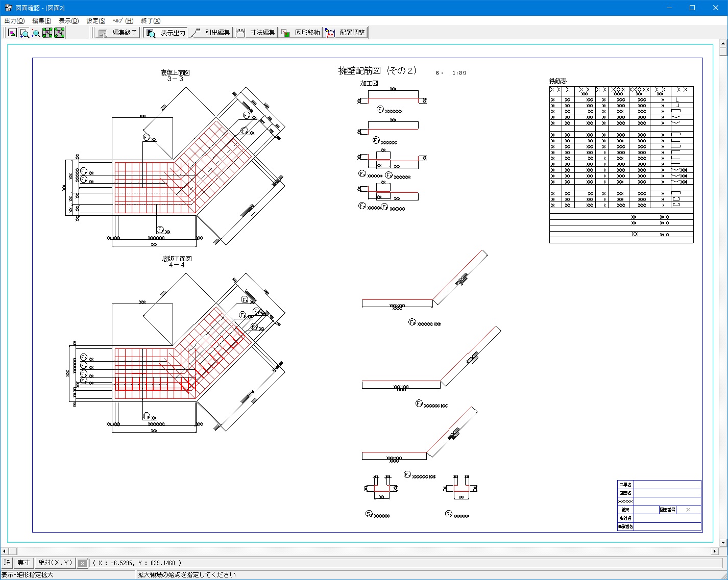Screen dimensions: 728x580
Task: Click the second magnifier zoom icon
Action: (36, 33)
